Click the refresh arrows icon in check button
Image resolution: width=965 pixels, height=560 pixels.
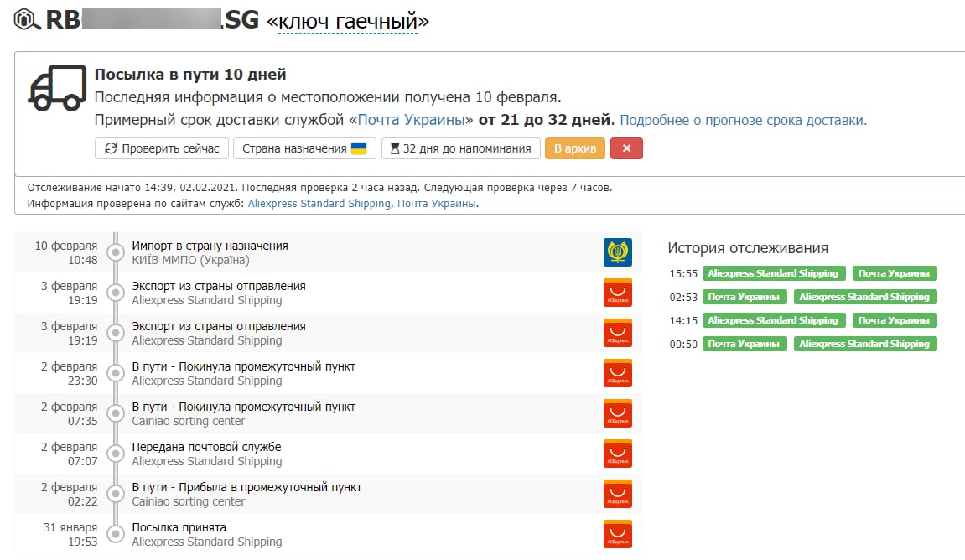(111, 148)
